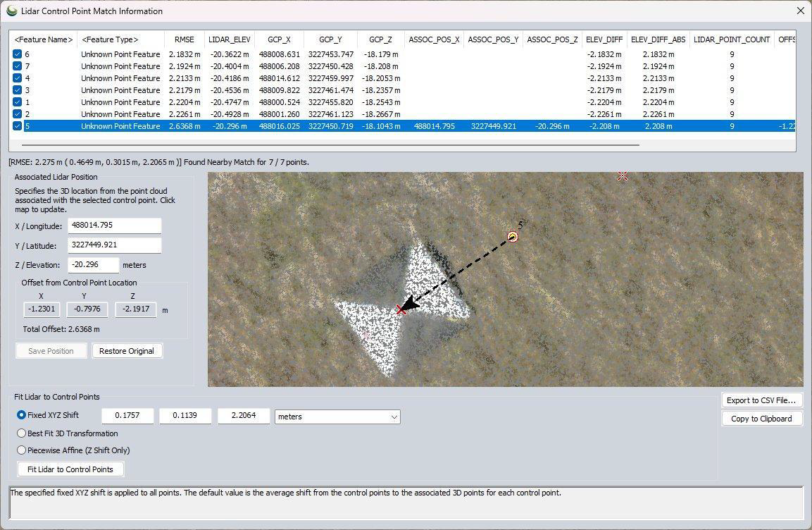Screen dimensions: 812x530
Task: Click the red X marker at the map center
Action: click(402, 308)
